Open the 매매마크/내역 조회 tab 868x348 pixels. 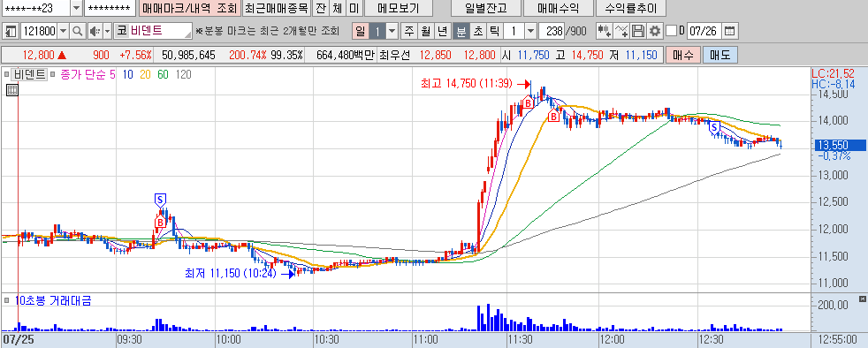tap(189, 8)
